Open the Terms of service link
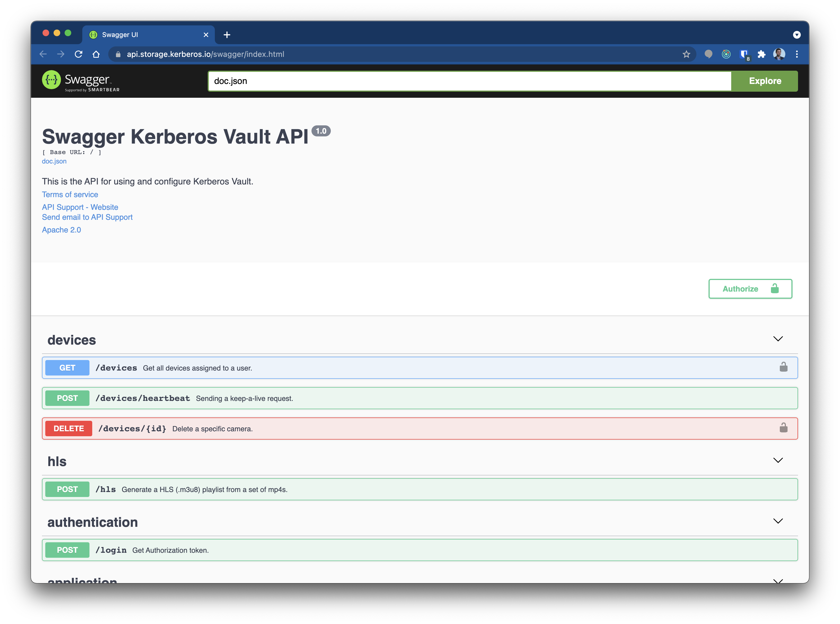 (x=70, y=194)
